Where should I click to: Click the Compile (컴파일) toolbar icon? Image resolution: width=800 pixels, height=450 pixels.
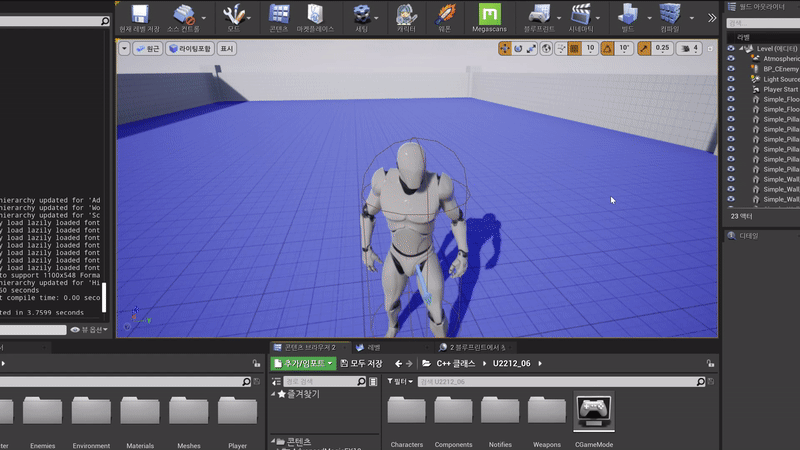pos(670,14)
